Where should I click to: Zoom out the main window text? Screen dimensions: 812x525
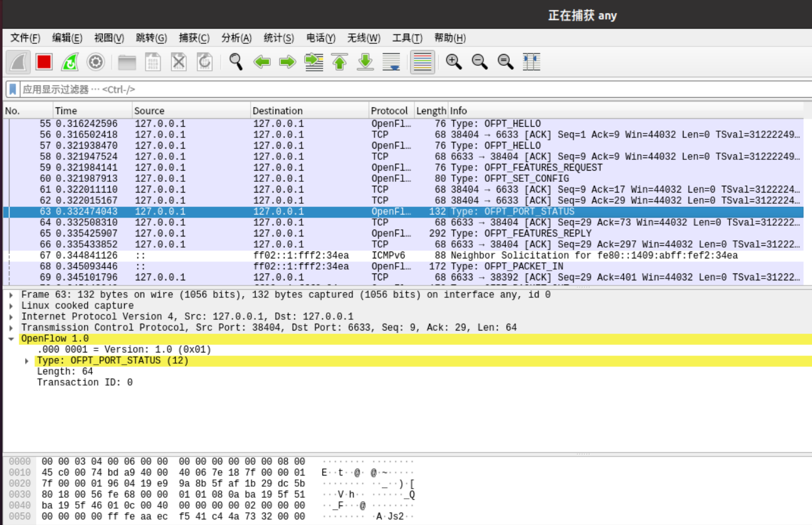click(x=480, y=61)
